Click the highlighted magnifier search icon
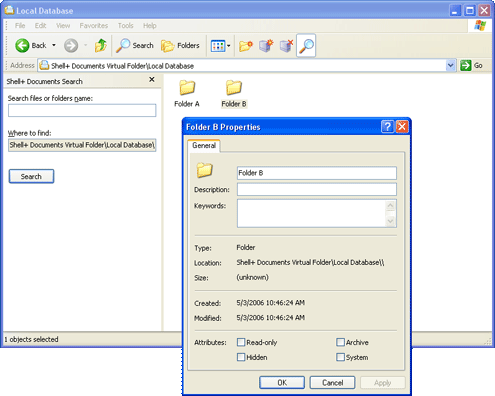495x396 pixels. point(306,46)
